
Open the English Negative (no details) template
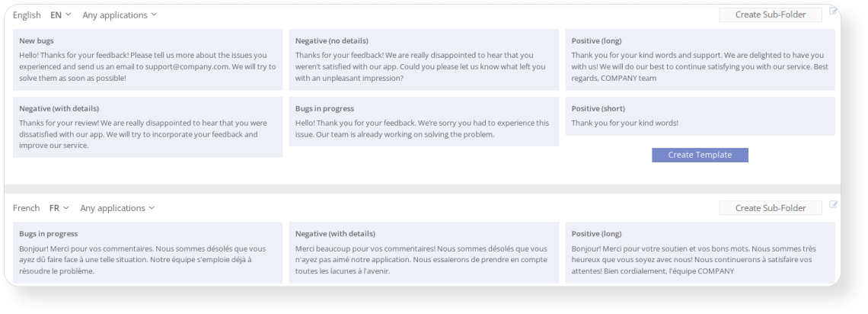tap(424, 59)
